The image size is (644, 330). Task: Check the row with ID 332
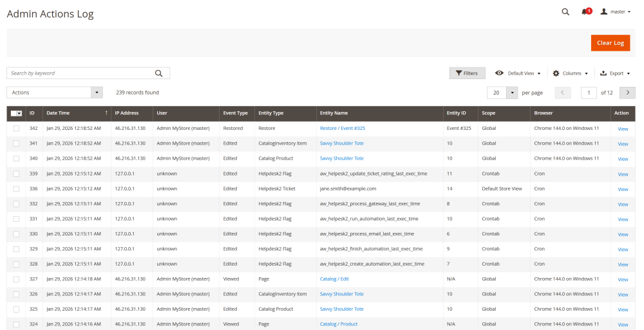[16, 203]
